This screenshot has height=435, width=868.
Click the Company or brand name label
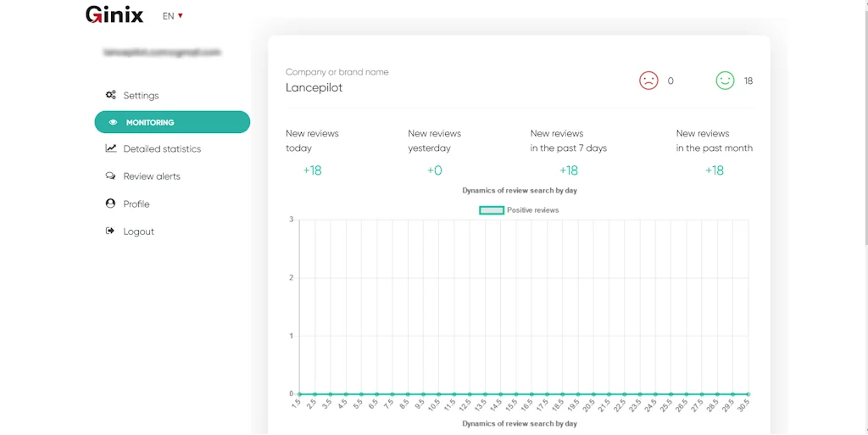pos(337,72)
